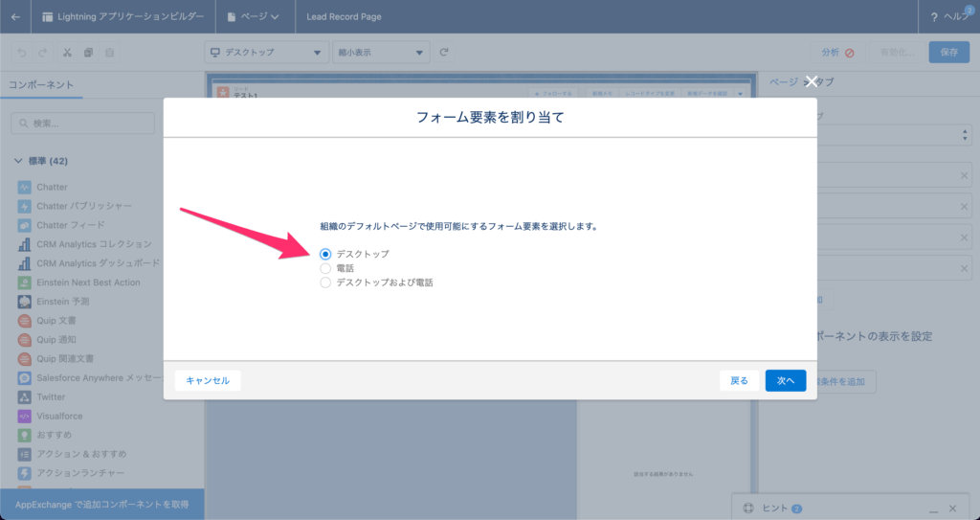Image resolution: width=980 pixels, height=520 pixels.
Task: Choose the 電話 radio option
Action: click(325, 268)
